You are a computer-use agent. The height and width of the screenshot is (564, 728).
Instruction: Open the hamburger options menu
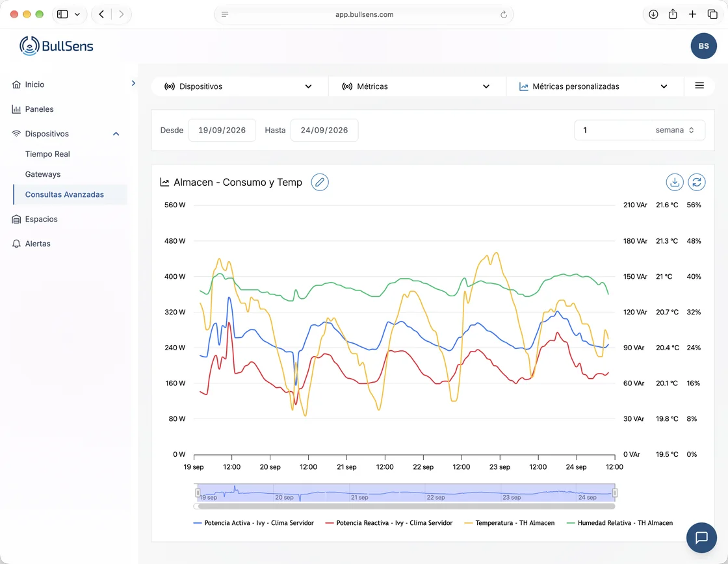pos(699,86)
